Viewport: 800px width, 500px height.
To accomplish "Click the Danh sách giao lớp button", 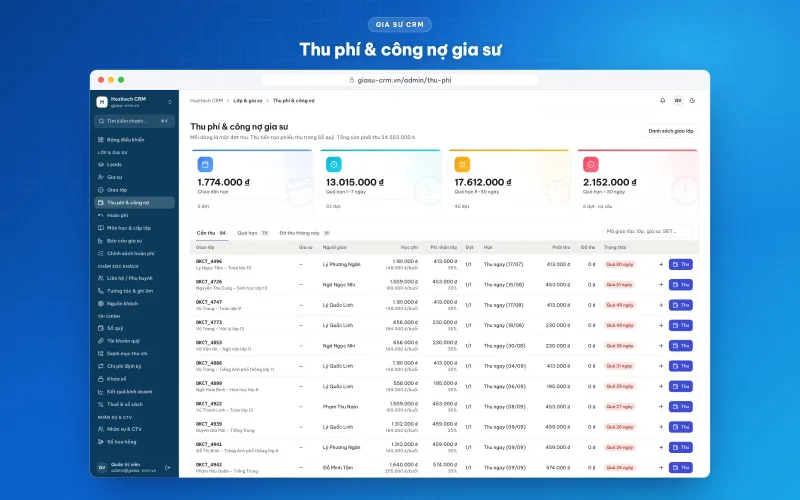I will (670, 131).
